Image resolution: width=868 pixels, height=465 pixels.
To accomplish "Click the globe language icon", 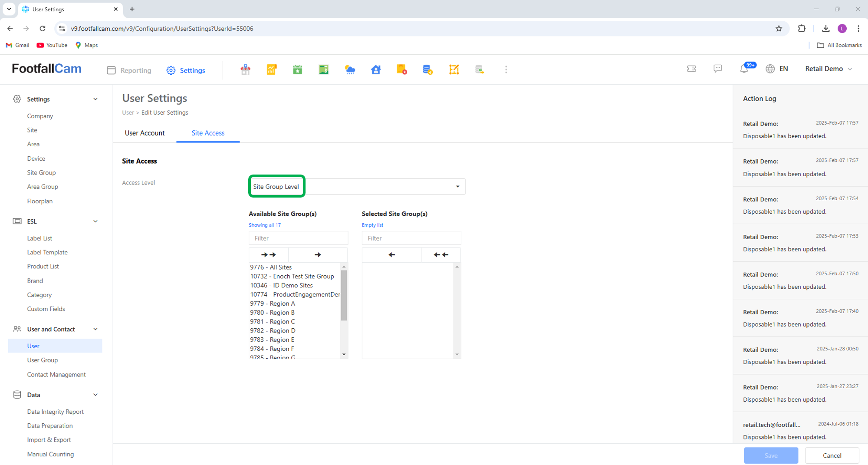I will tap(770, 69).
